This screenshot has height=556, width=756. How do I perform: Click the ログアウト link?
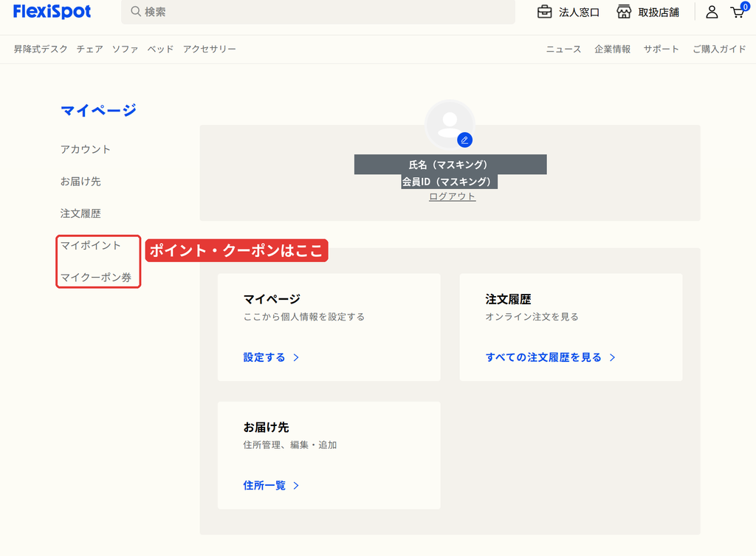click(x=453, y=196)
